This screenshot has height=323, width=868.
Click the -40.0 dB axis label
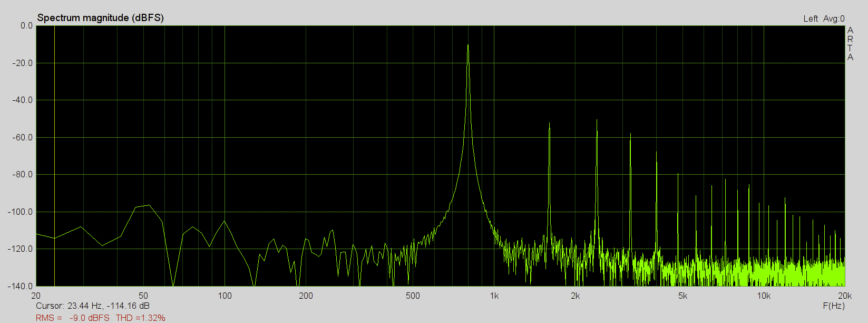point(23,100)
